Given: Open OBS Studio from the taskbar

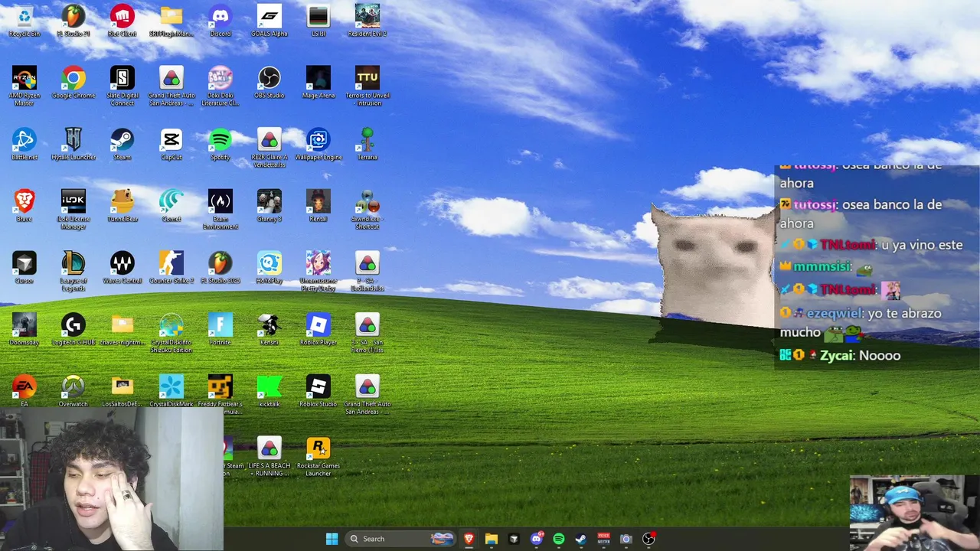Looking at the screenshot, I should [x=648, y=539].
